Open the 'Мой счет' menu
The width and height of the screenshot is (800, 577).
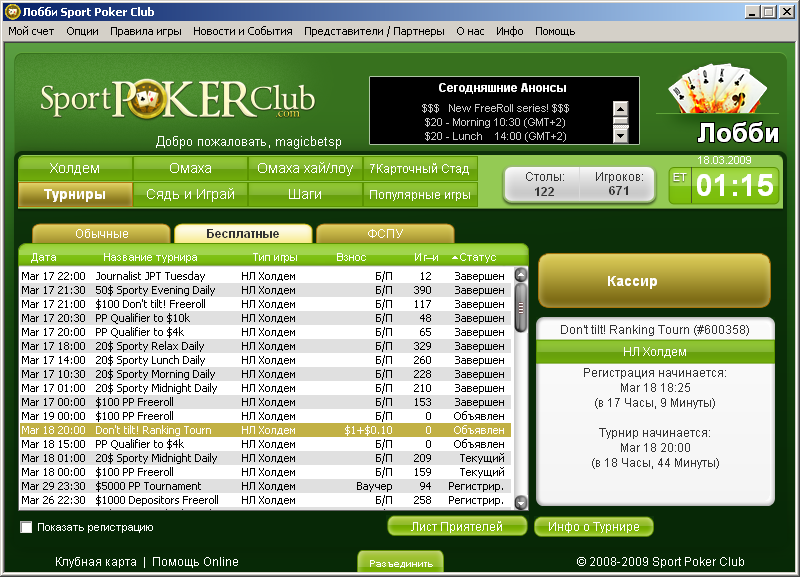tap(31, 31)
